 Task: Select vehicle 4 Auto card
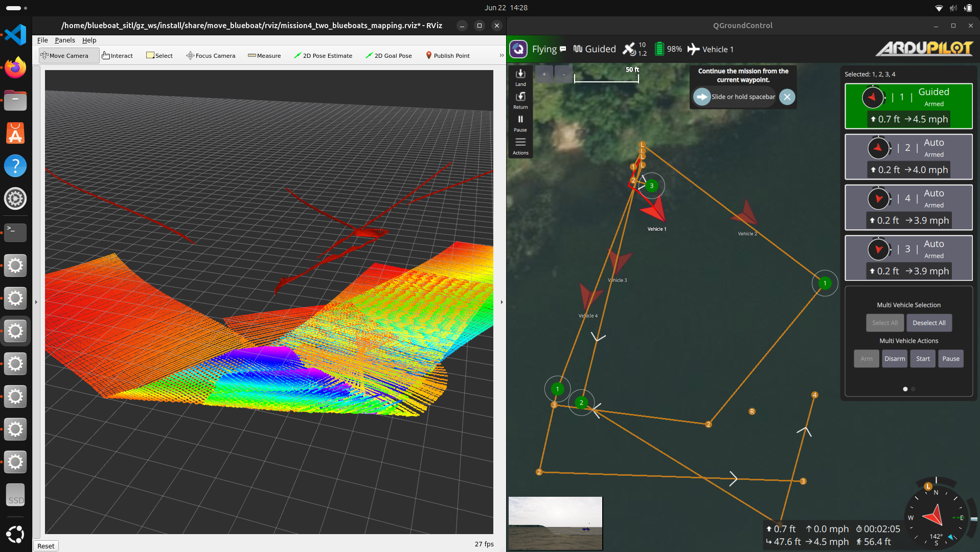(x=908, y=207)
